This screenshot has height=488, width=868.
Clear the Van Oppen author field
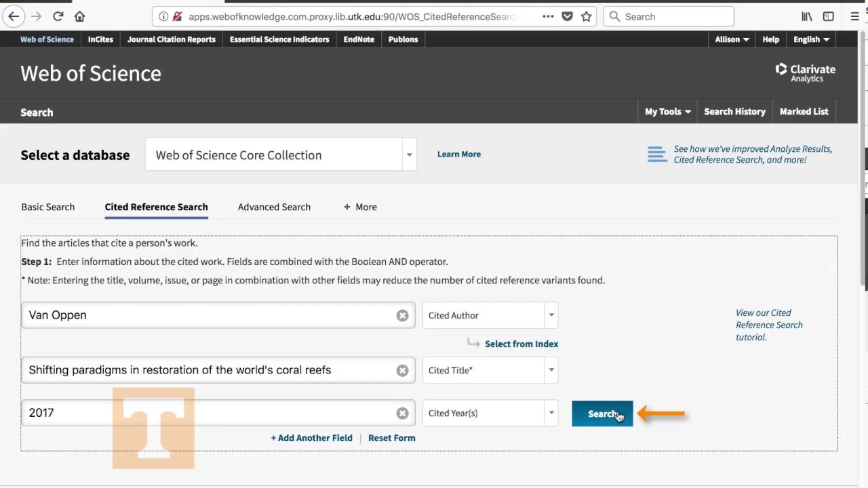click(402, 315)
